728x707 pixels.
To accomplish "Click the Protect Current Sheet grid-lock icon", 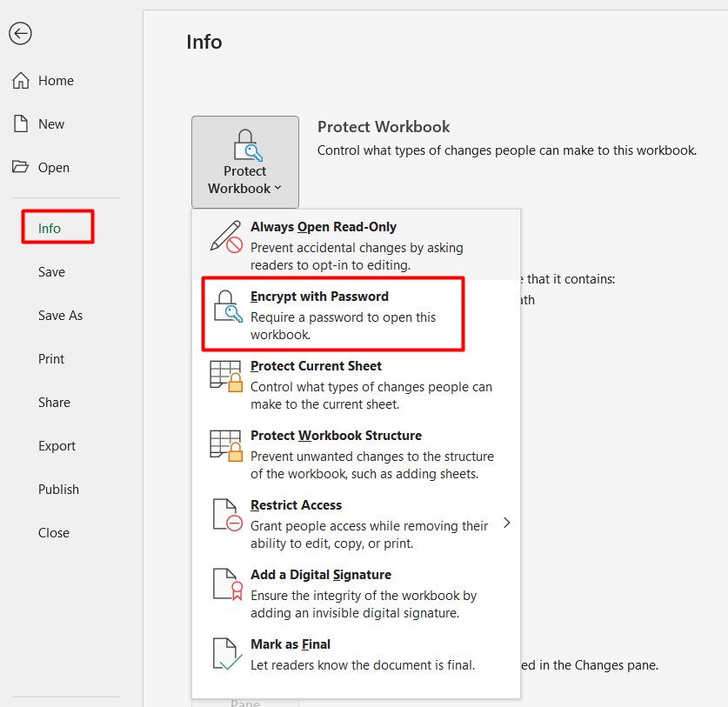I will 226,376.
